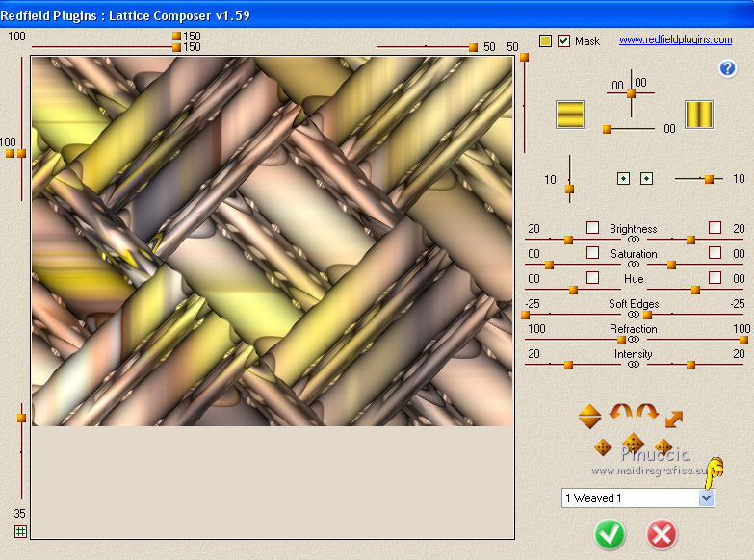The width and height of the screenshot is (754, 560).
Task: Click the crosshair offset handle labeled 00 00
Action: coord(631,93)
